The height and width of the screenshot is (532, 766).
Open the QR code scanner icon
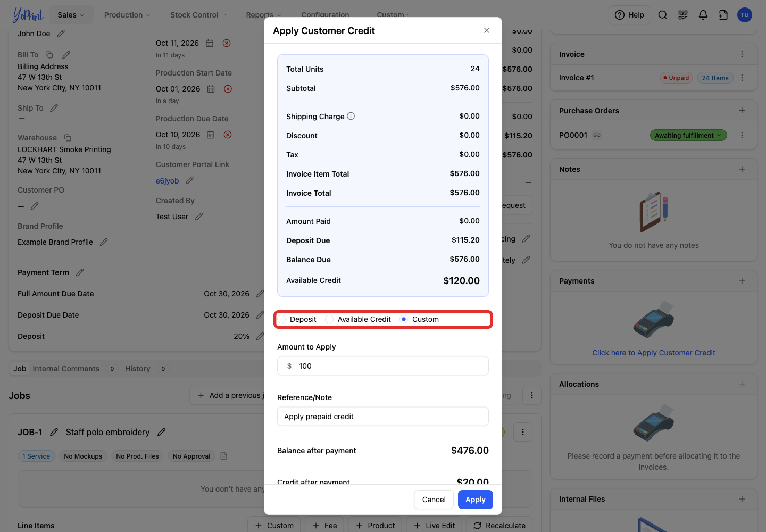[x=683, y=15]
